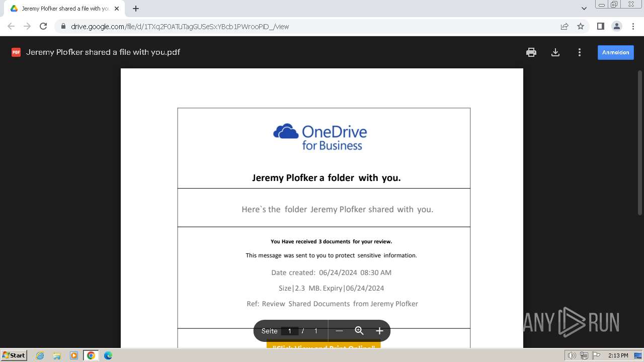Toggle the browser side panel
Screen dimensions: 644x362
pyautogui.click(x=600, y=26)
